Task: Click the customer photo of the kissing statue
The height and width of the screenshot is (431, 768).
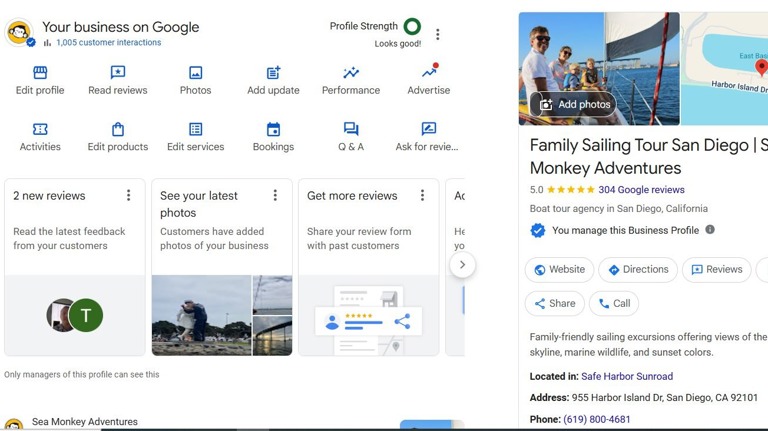Action: 201,315
